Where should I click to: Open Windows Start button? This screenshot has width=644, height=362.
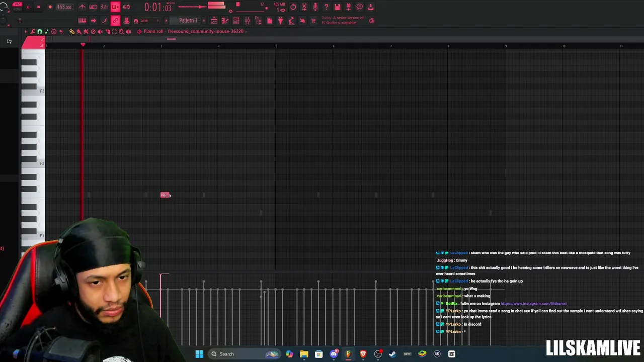199,354
